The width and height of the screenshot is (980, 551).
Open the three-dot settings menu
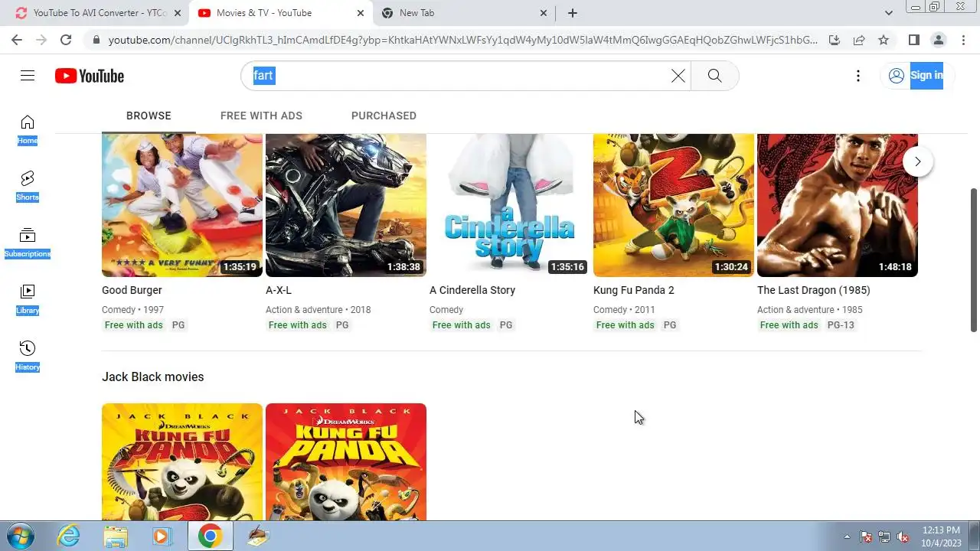click(x=858, y=76)
